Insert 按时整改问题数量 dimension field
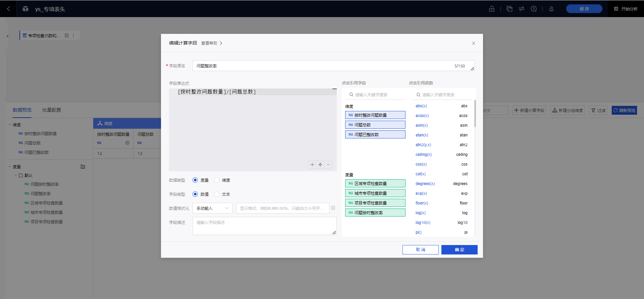Screen dimensions: 644x299 [375, 115]
